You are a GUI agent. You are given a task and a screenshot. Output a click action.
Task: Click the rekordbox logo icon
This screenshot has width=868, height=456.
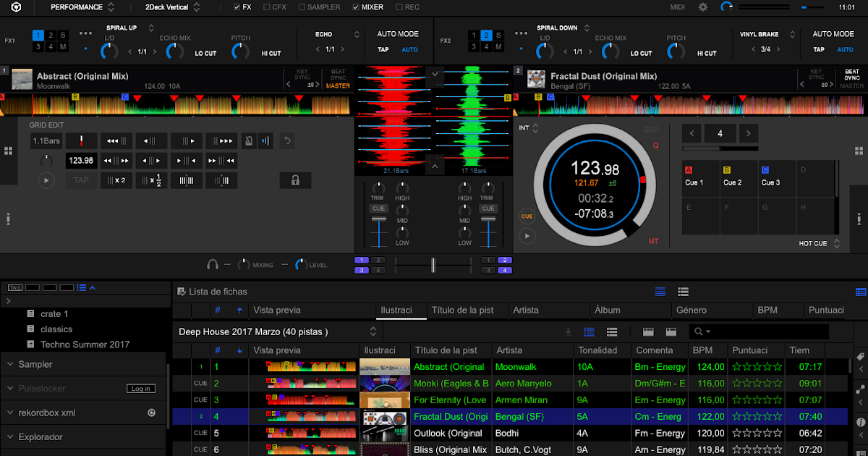(x=17, y=7)
